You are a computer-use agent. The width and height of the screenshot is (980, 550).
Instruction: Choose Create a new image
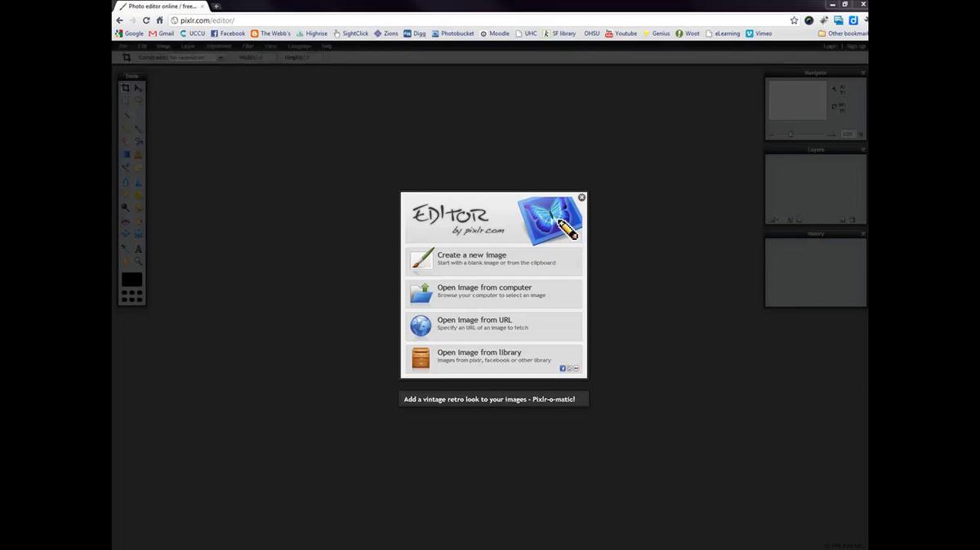pyautogui.click(x=493, y=260)
